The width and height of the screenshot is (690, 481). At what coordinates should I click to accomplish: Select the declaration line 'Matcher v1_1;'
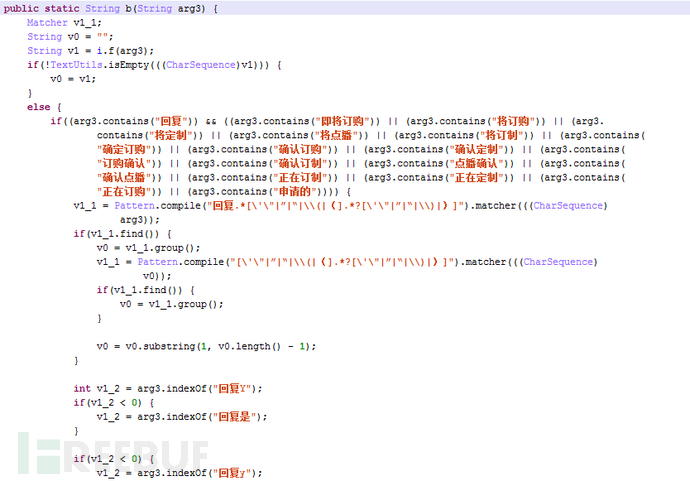pyautogui.click(x=64, y=22)
